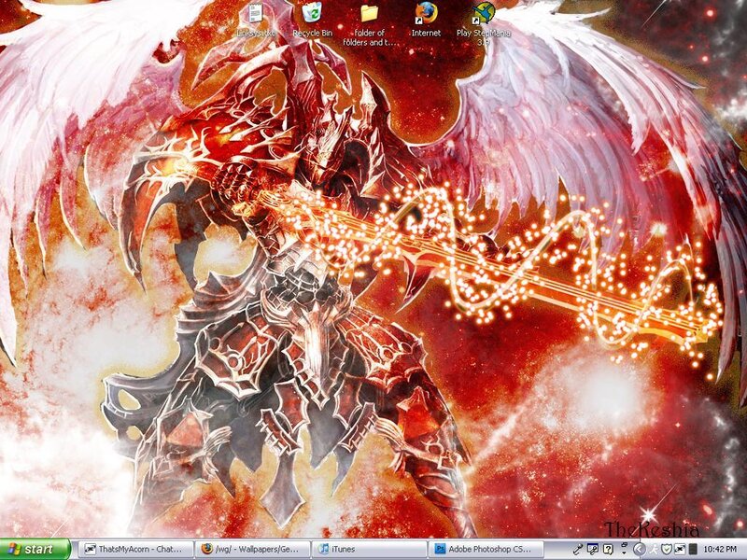Click the running-figure AIM tray icon
Image resolution: width=747 pixels, height=560 pixels.
(655, 550)
